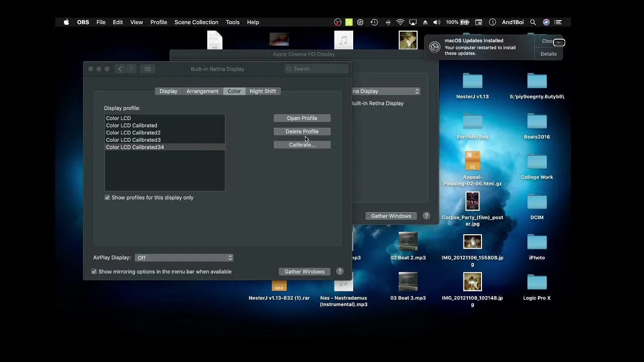Open the AirPlay display menu bar icon

click(x=413, y=22)
